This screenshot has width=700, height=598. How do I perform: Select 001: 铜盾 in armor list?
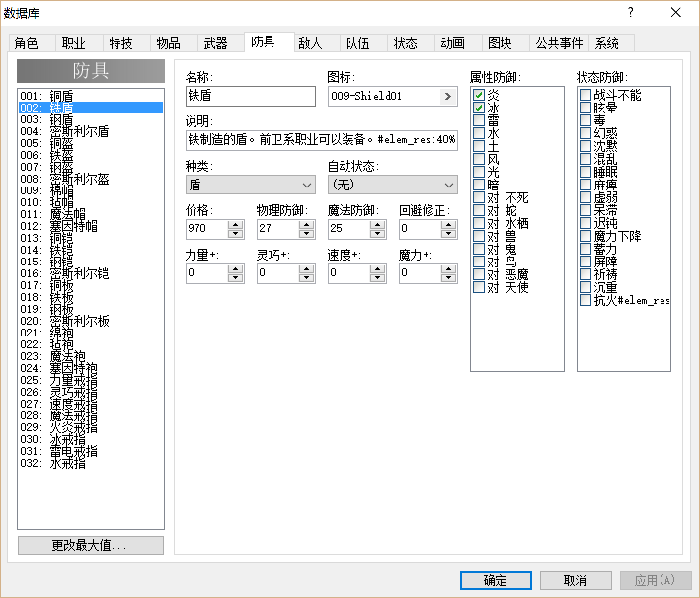(91, 96)
